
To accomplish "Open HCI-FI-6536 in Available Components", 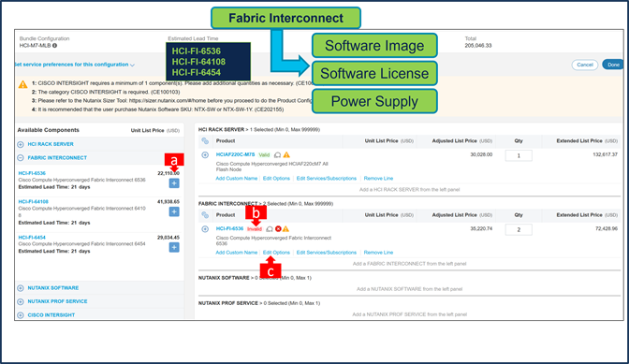I will click(32, 173).
